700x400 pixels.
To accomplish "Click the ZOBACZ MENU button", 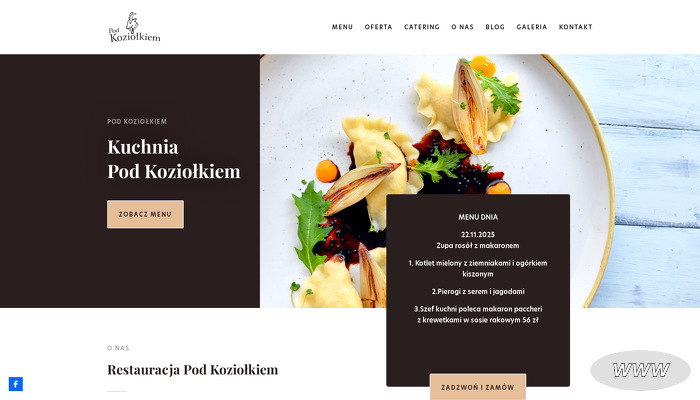I will point(145,214).
